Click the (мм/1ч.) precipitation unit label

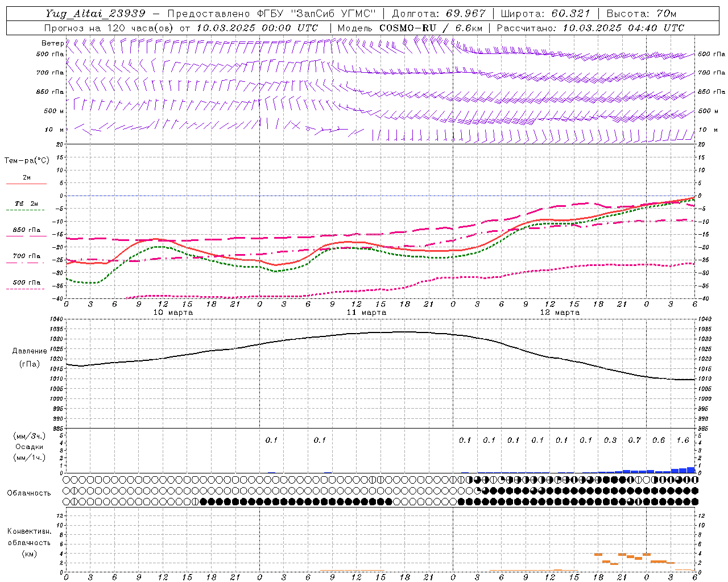[x=30, y=458]
